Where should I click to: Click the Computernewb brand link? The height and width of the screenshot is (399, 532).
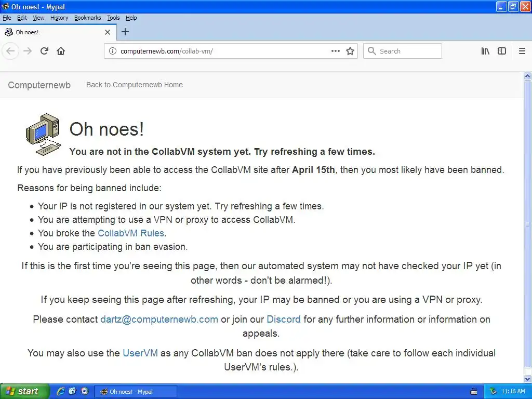pyautogui.click(x=39, y=85)
